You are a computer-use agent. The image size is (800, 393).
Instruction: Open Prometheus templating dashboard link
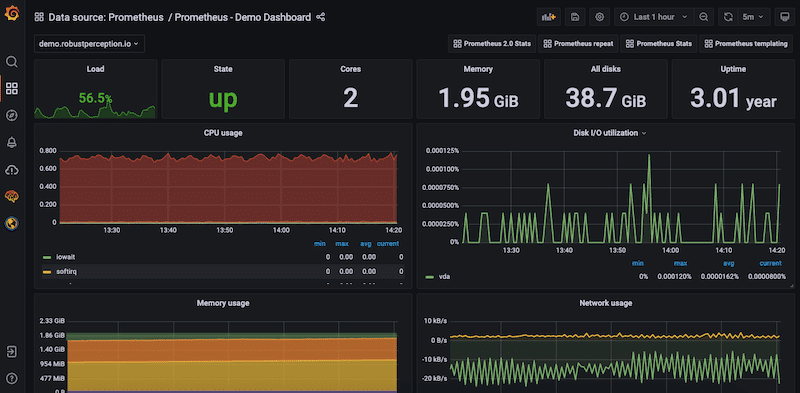click(x=745, y=44)
